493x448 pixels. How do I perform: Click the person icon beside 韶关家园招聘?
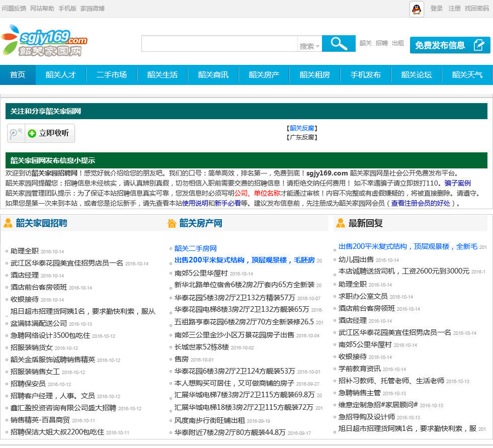[8, 223]
